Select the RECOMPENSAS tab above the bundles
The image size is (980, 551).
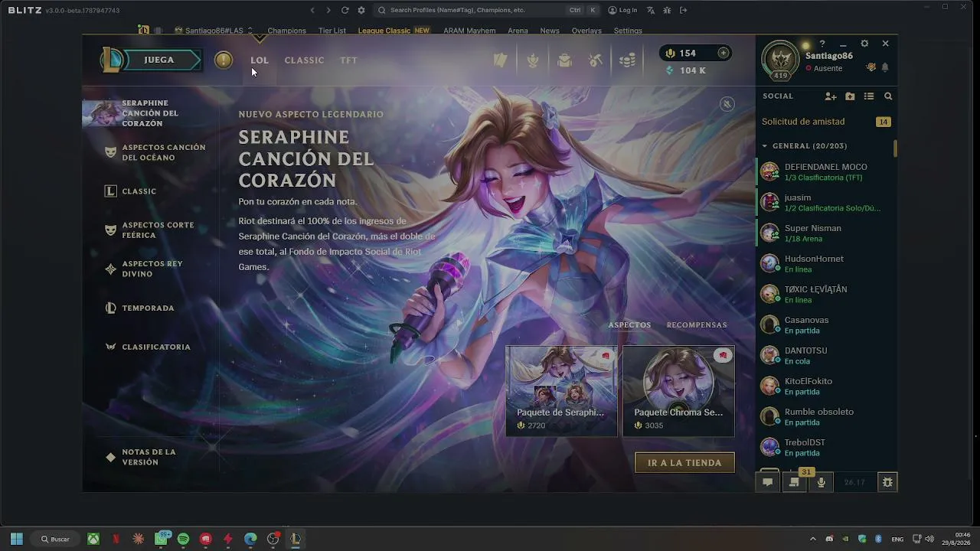[697, 325]
